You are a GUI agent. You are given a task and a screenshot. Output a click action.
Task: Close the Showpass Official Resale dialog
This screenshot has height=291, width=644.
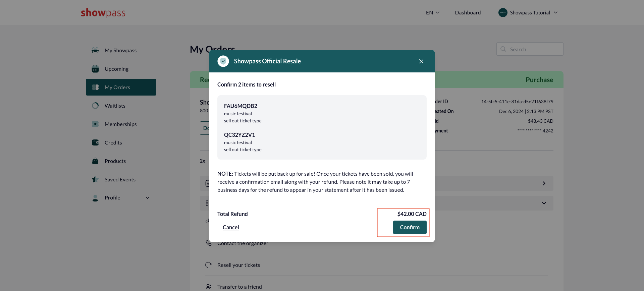[421, 61]
